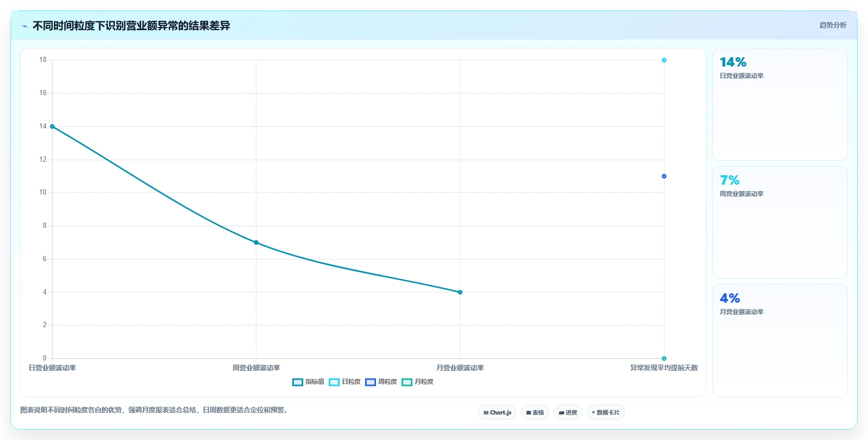868x440 pixels.
Task: Click the 趋势分析 label in the header
Action: point(833,25)
